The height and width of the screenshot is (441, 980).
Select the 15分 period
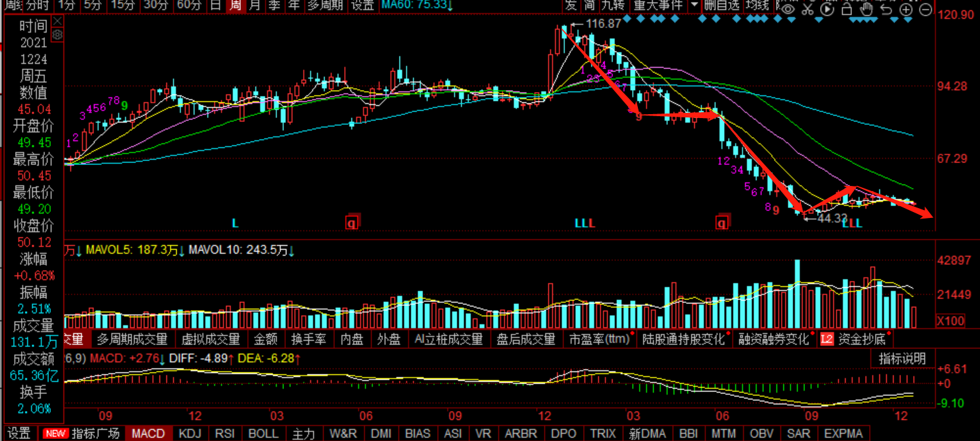click(121, 5)
